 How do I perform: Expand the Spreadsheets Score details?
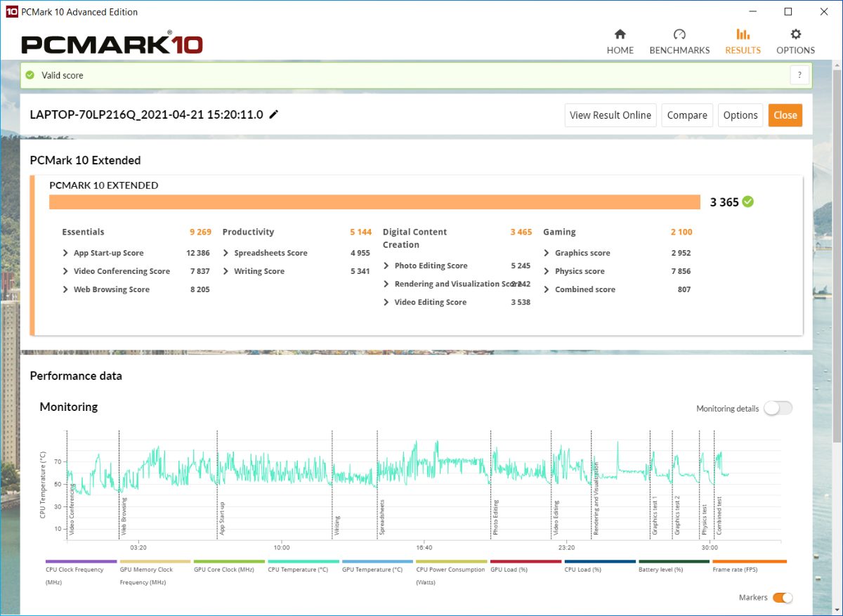(226, 253)
